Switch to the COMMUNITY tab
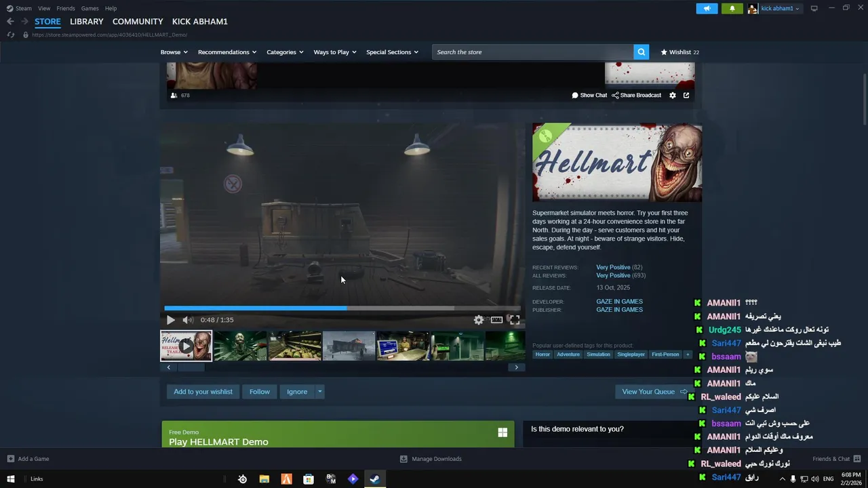Viewport: 868px width, 488px height. 138,22
